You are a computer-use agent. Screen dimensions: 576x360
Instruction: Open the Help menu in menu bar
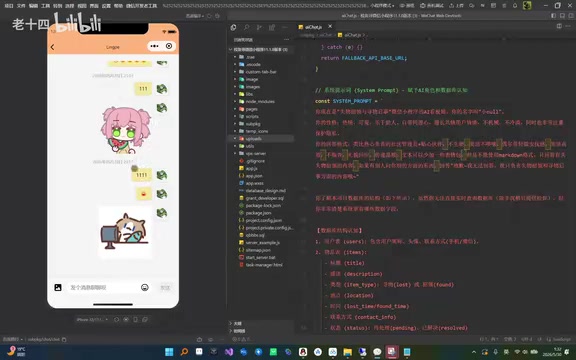click(x=118, y=6)
